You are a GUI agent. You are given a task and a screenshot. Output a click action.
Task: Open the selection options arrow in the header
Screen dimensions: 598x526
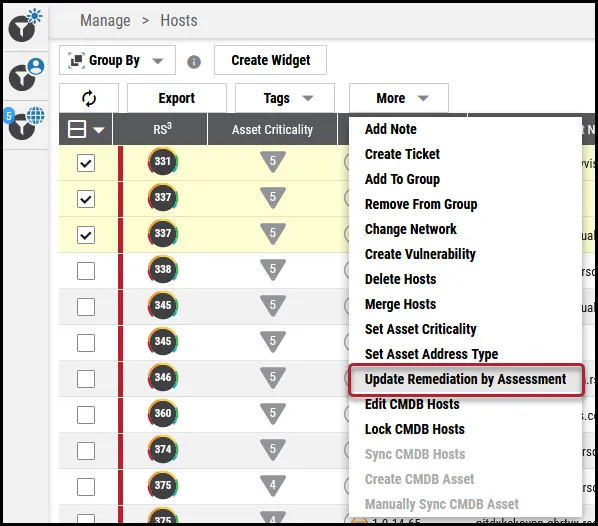point(99,130)
